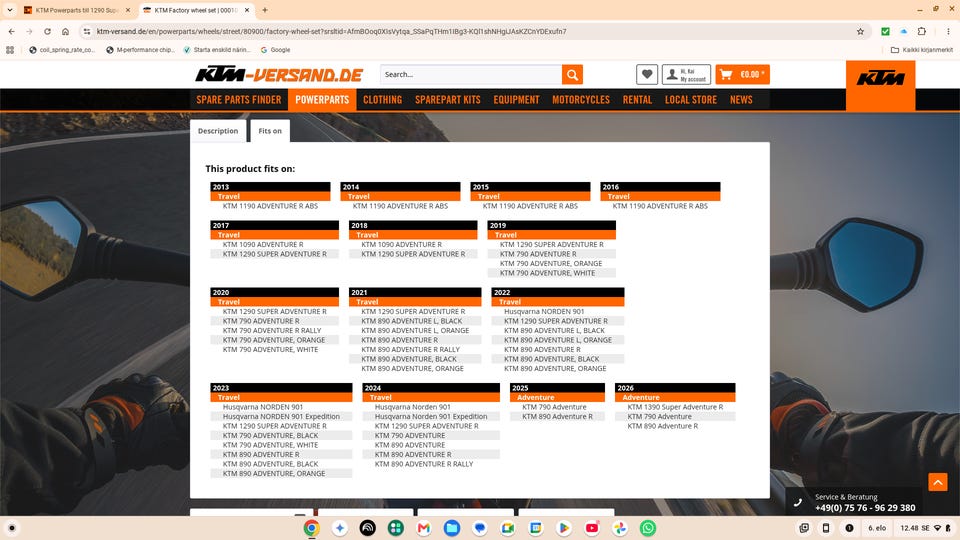The height and width of the screenshot is (540, 960).
Task: Click the green checkmark extension icon
Action: point(885,31)
